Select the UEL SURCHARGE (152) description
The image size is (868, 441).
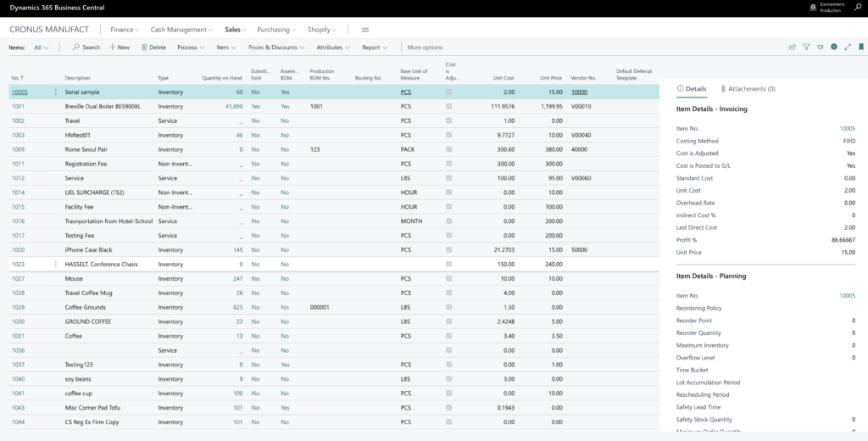pyautogui.click(x=94, y=193)
